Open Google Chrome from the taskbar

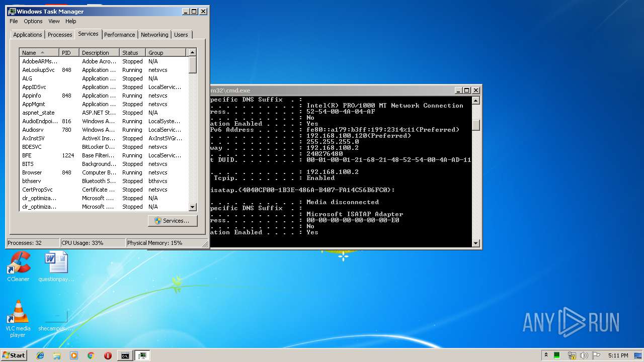click(x=91, y=355)
